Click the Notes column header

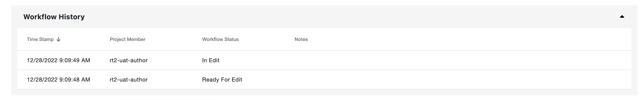pyautogui.click(x=301, y=39)
